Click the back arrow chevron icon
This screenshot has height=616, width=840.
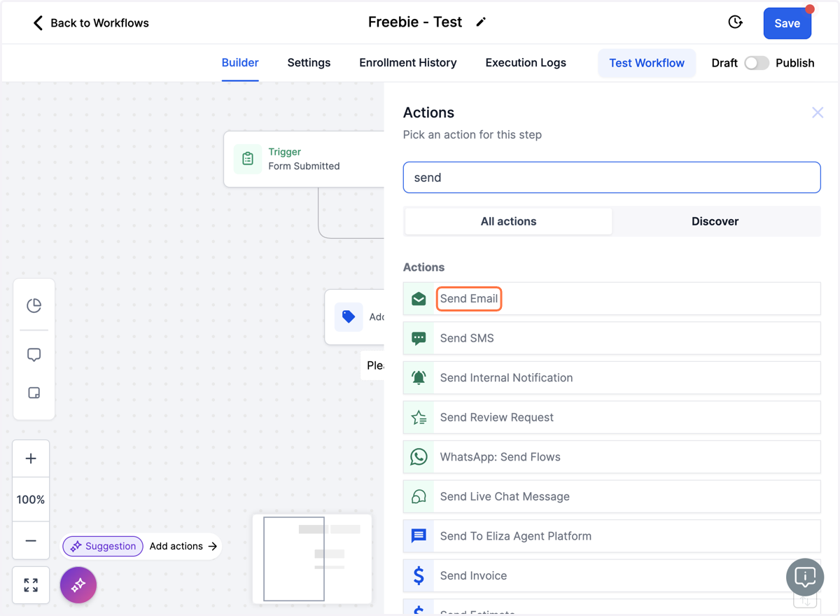pyautogui.click(x=38, y=22)
